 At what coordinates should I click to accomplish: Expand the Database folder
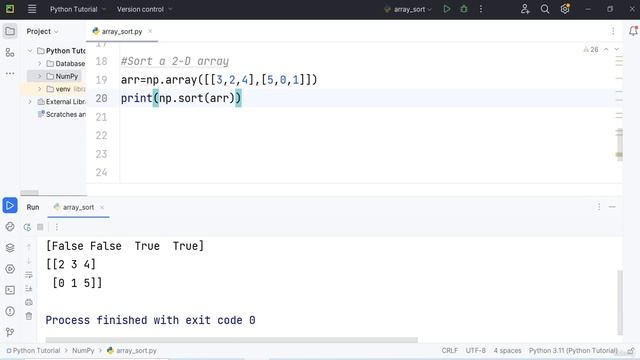[40, 64]
